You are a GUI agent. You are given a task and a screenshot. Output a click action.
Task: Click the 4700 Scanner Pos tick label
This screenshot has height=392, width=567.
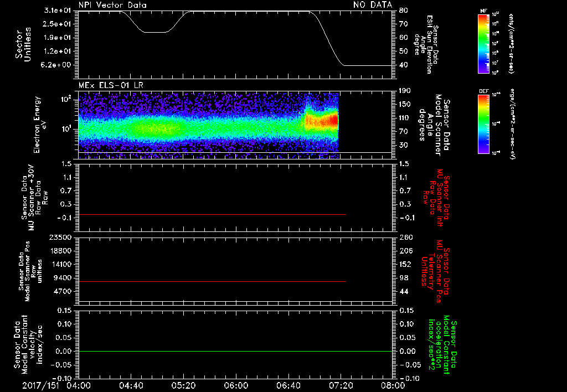point(63,291)
